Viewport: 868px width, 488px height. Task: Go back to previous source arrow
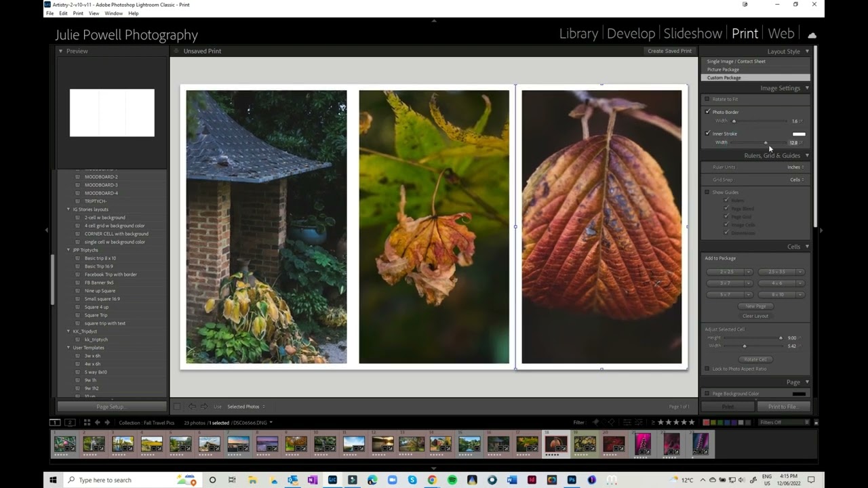[x=97, y=422]
